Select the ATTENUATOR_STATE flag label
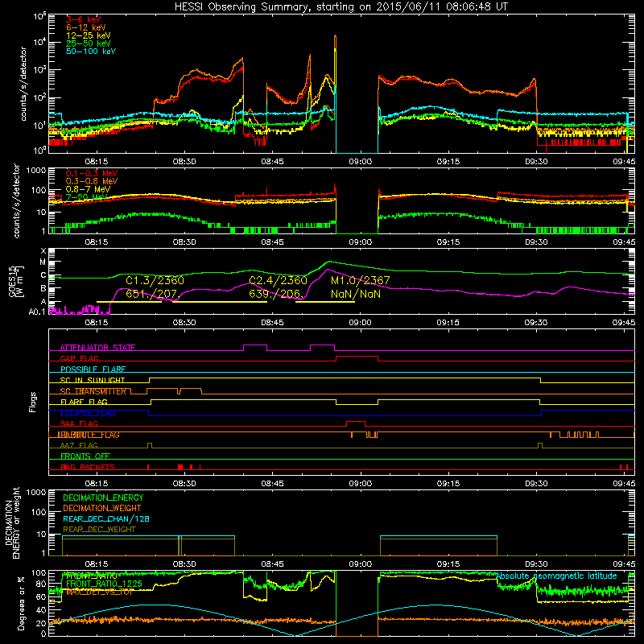 point(97,348)
